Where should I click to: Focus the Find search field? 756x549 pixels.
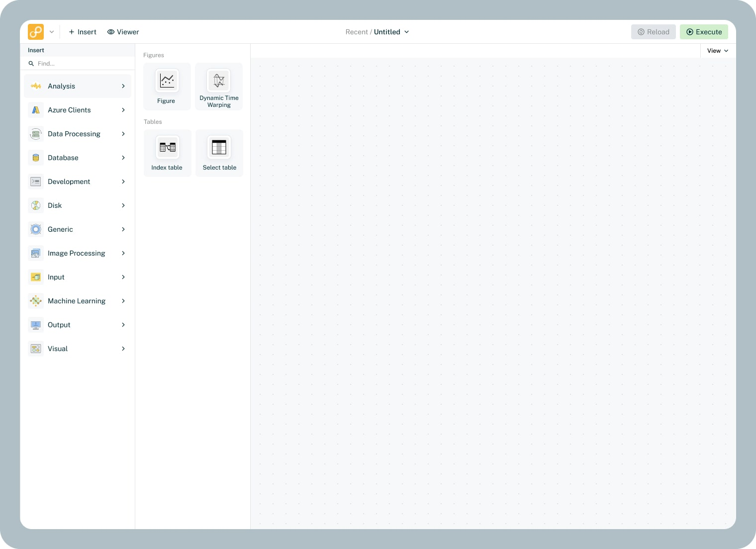[x=78, y=64]
